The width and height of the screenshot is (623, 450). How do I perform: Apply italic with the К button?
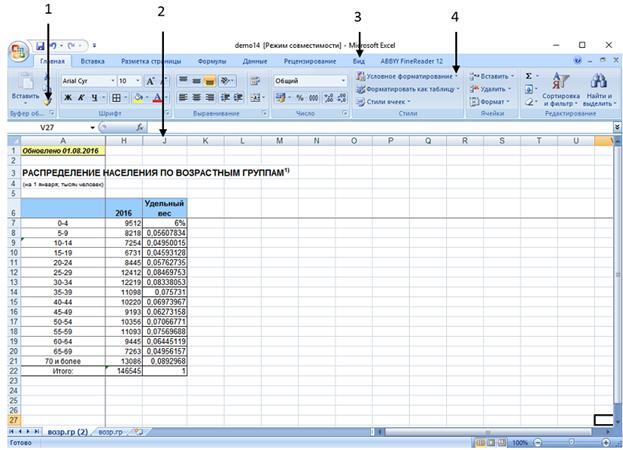[81, 98]
